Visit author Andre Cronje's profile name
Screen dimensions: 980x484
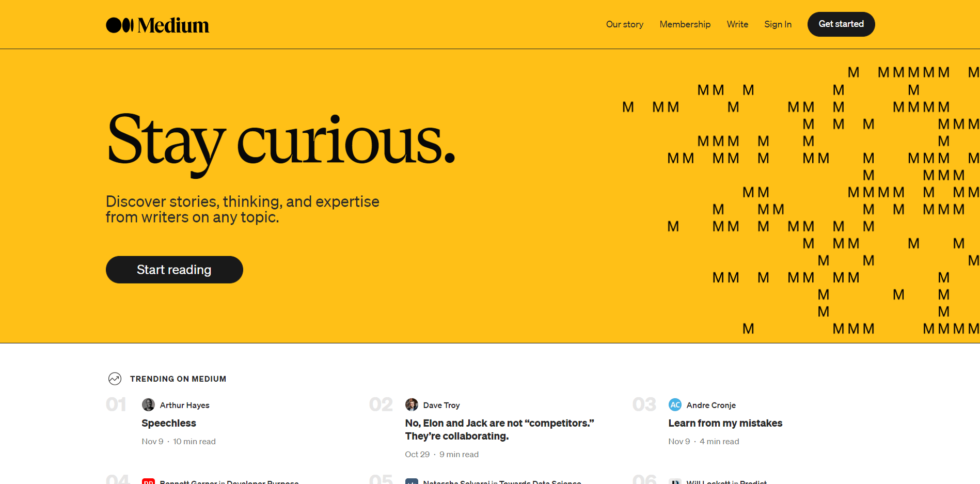pyautogui.click(x=711, y=405)
